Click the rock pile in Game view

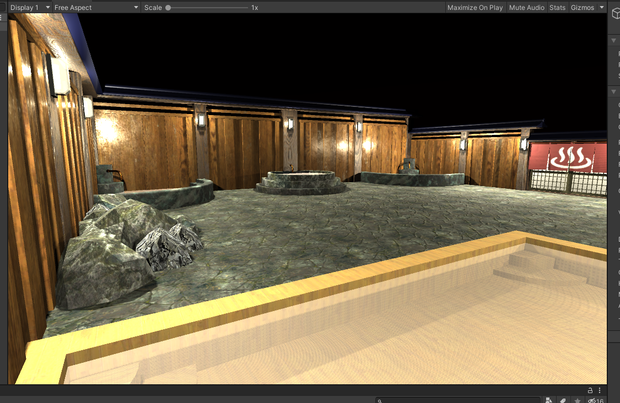[x=127, y=247]
